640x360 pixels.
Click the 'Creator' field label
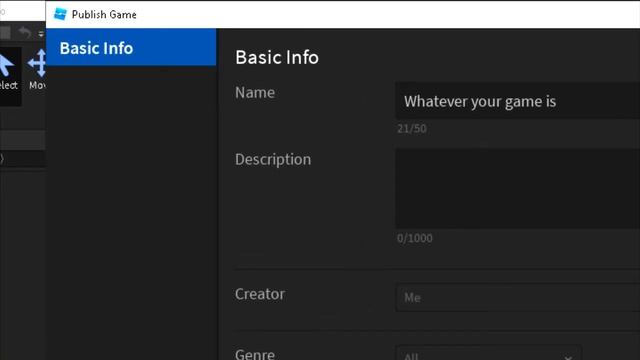[x=260, y=294]
